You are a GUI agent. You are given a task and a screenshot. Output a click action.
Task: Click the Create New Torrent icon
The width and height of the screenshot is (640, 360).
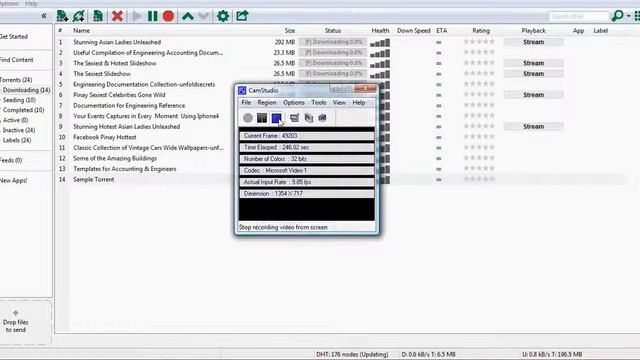[98, 16]
